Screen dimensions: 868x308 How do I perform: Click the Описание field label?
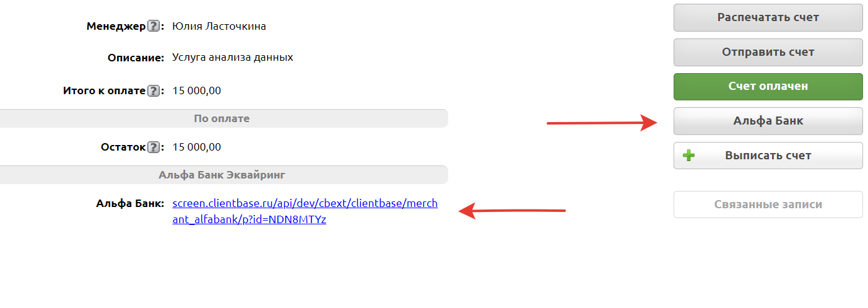click(x=135, y=58)
